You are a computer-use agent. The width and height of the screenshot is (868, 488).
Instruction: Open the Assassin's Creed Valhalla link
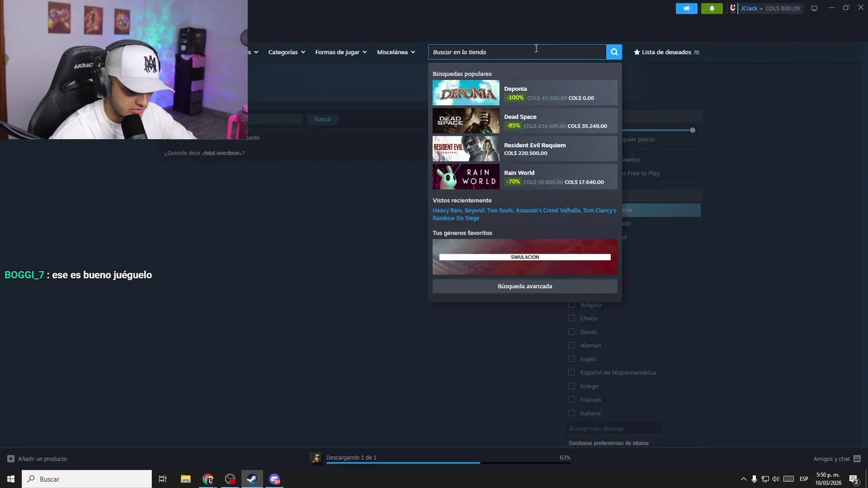(548, 211)
